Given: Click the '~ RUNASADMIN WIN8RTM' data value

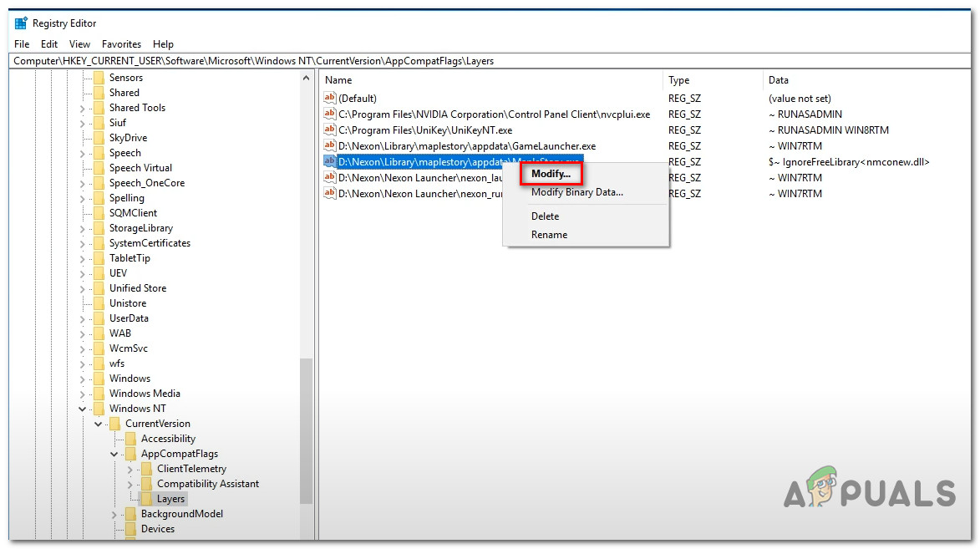Looking at the screenshot, I should click(828, 130).
